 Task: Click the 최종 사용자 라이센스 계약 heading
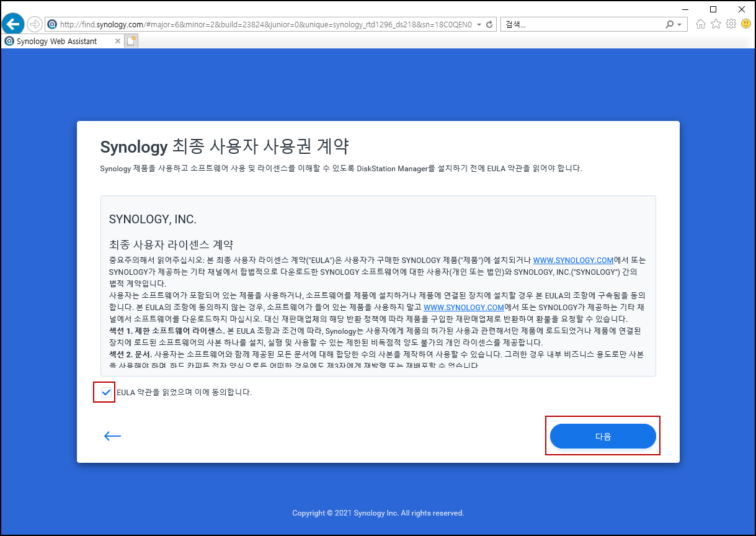tap(171, 244)
